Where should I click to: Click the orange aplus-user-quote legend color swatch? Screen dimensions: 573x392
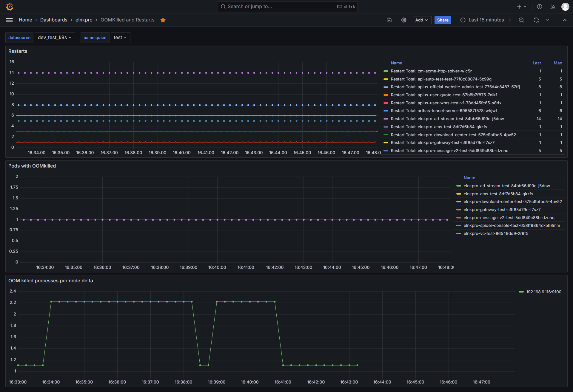(x=386, y=95)
